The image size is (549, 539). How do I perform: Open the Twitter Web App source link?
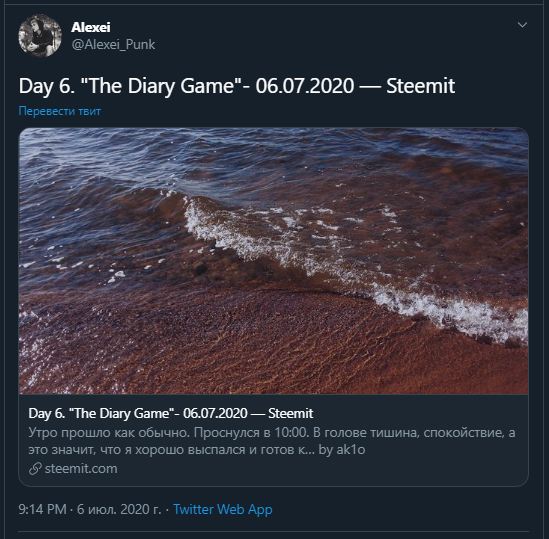[x=223, y=509]
